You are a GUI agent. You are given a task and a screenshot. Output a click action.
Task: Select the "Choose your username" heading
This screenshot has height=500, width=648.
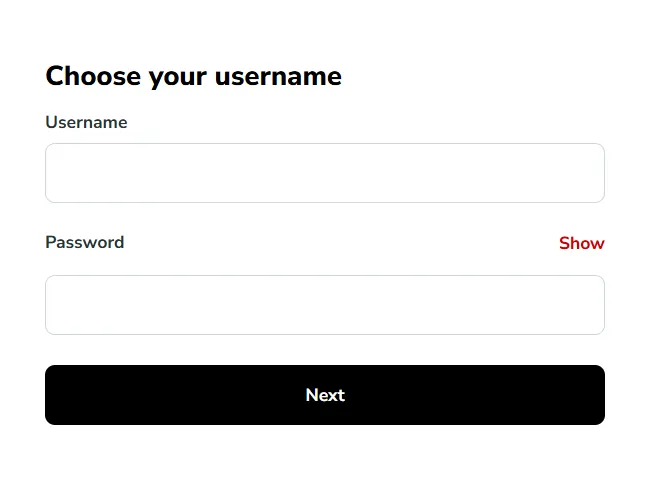point(193,76)
